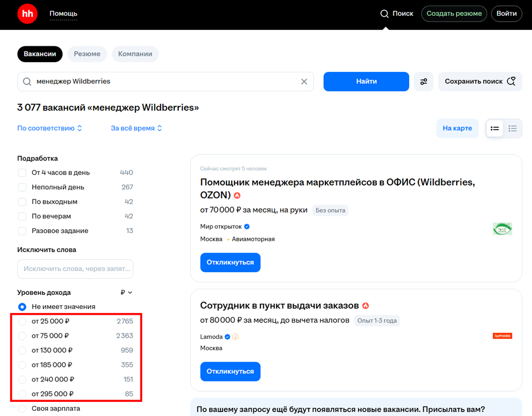This screenshot has width=532, height=416.
Task: Check the По выходным checkbox
Action: coord(22,202)
